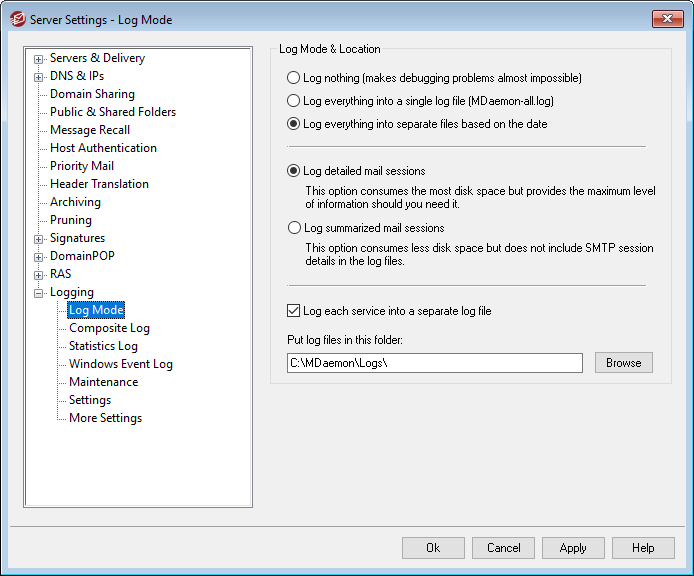Select log into separate files by date

pos(293,124)
